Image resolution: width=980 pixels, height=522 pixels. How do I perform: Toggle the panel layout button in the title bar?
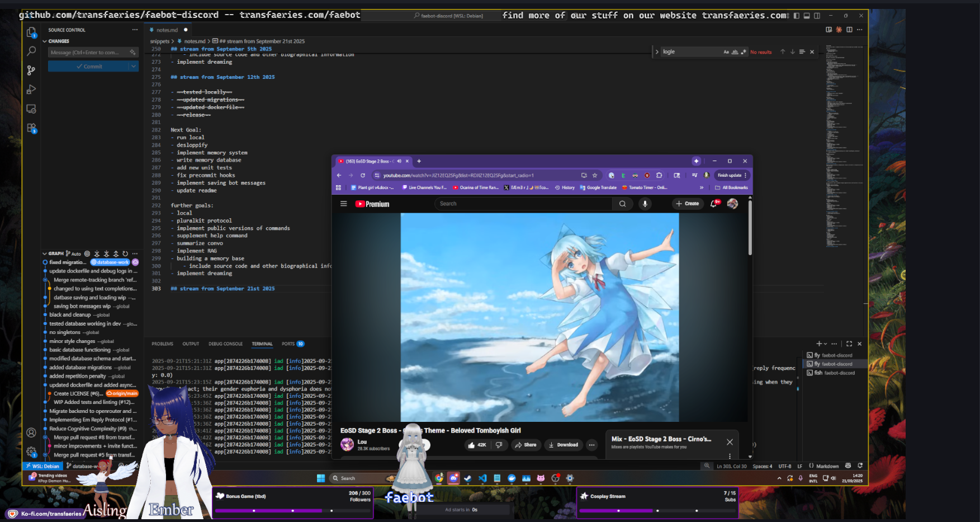[807, 16]
